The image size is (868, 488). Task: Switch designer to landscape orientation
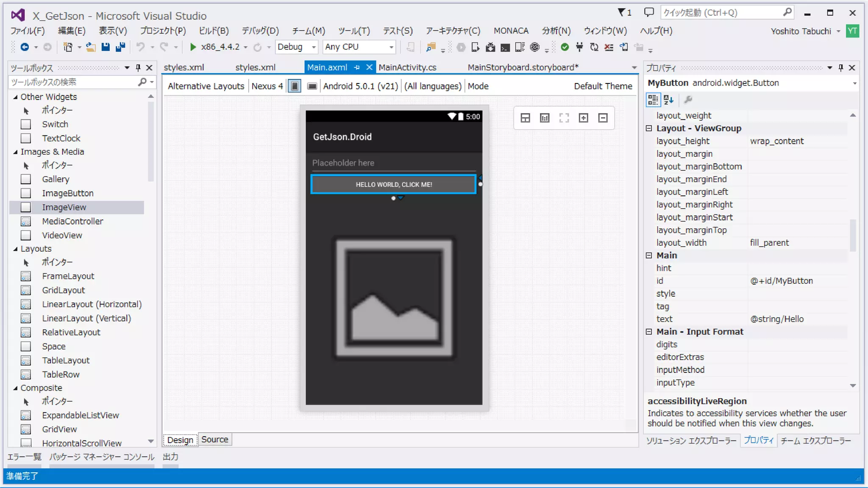312,86
